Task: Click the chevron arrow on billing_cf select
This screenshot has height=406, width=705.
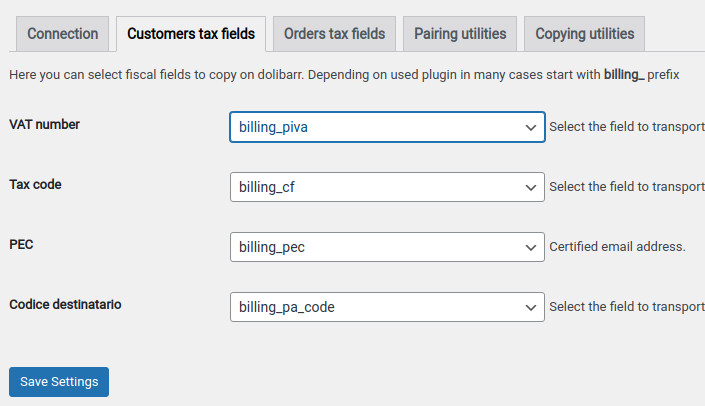Action: coord(530,187)
